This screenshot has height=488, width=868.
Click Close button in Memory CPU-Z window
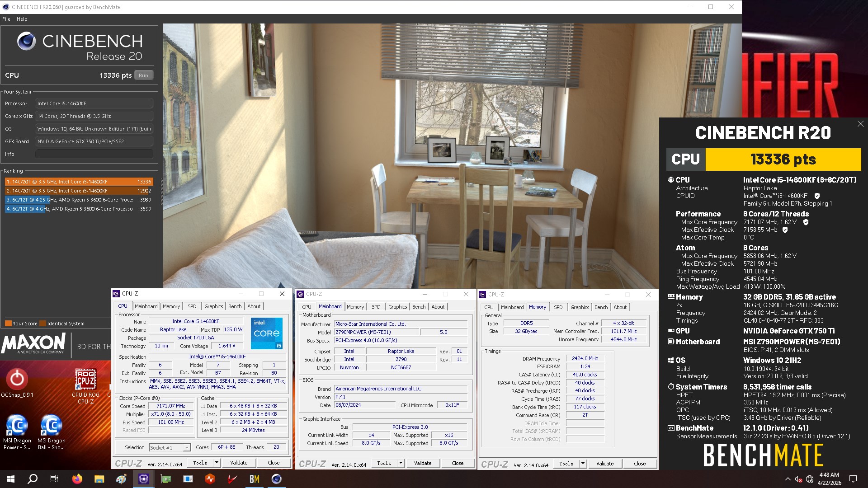pyautogui.click(x=640, y=464)
